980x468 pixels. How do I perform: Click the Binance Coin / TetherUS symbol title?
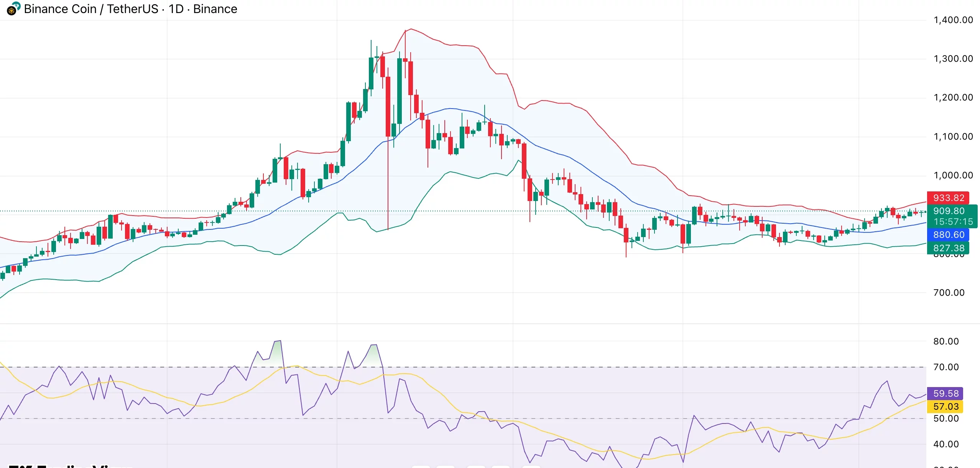click(91, 9)
